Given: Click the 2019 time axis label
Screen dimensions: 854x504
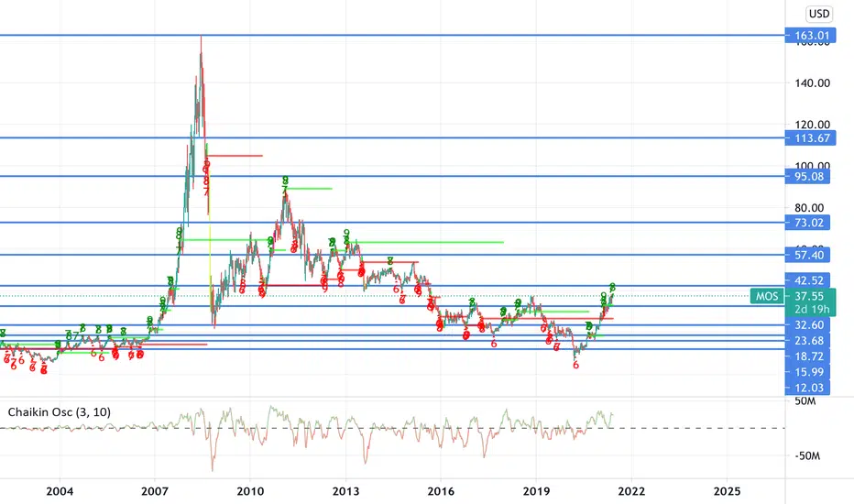Looking at the screenshot, I should click(x=536, y=491).
